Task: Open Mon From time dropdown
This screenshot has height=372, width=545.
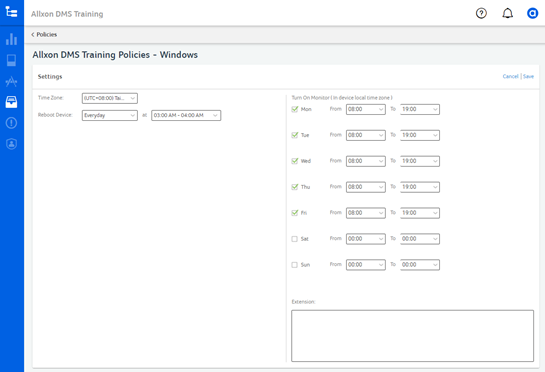Action: point(366,109)
